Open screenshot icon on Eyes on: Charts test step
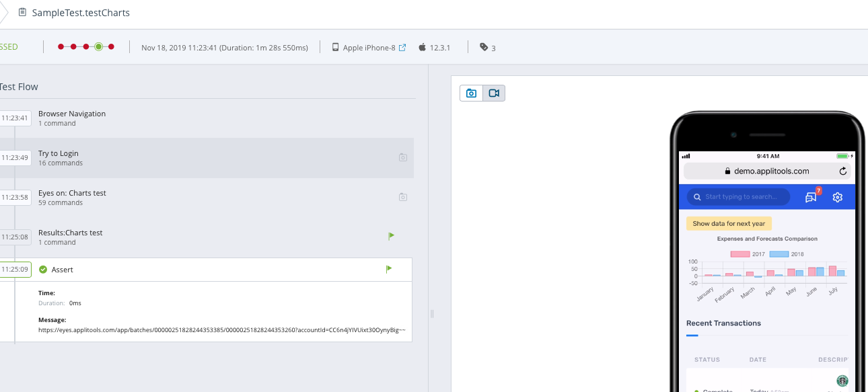 (402, 197)
